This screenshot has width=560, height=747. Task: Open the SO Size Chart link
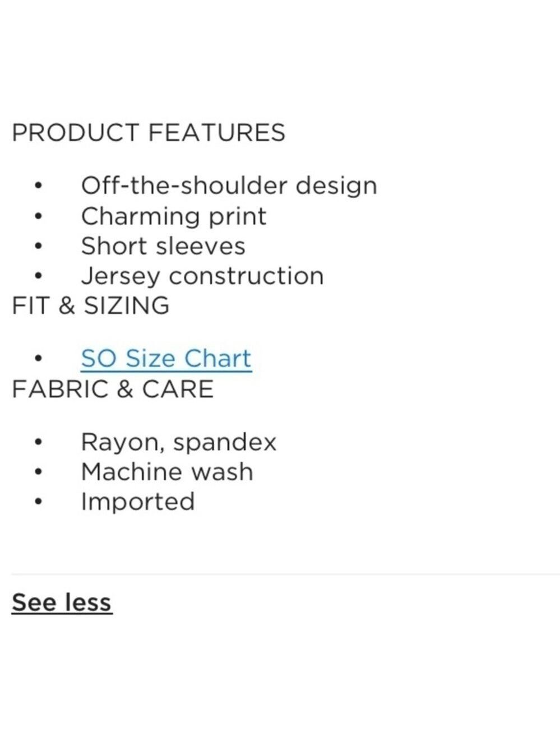point(166,359)
